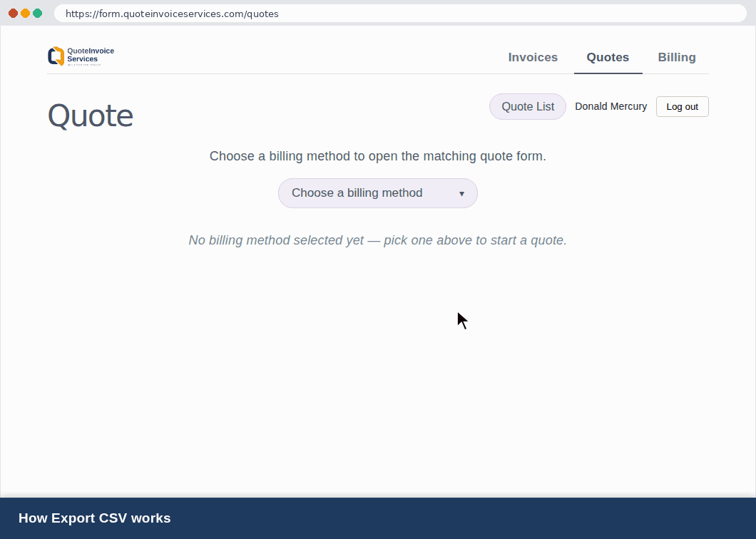756x539 pixels.
Task: Click the 'Choose a billing method to open' instruction
Action: (377, 156)
